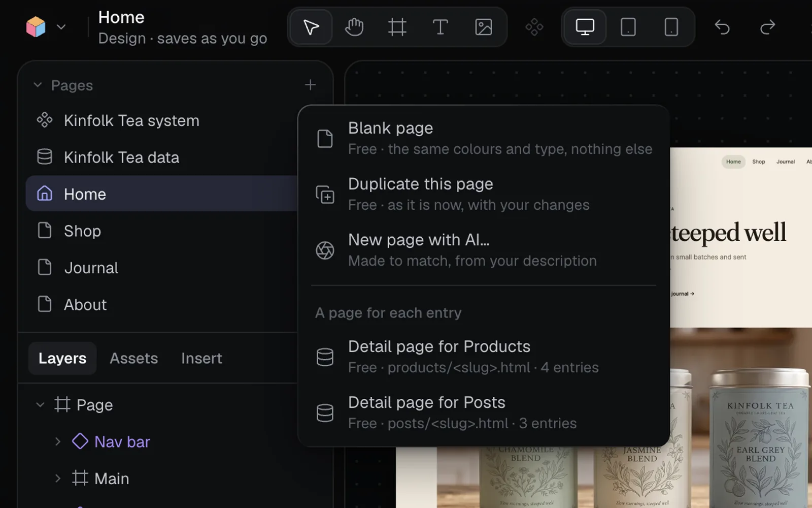Viewport: 812px width, 508px height.
Task: Collapse the Pages section
Action: (x=38, y=85)
